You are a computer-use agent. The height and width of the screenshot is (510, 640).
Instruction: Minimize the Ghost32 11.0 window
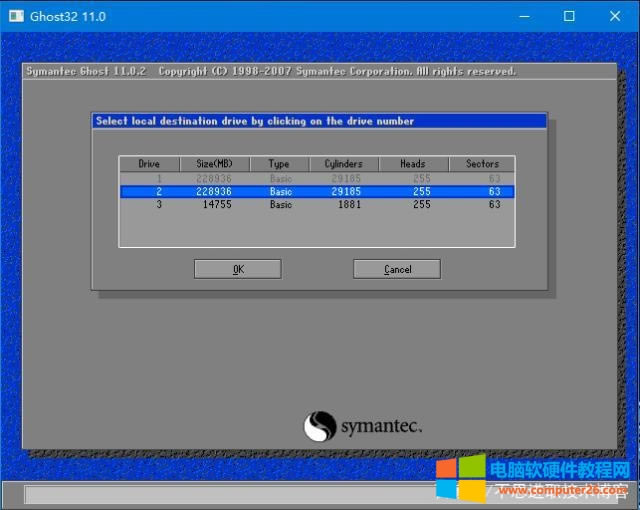click(524, 16)
